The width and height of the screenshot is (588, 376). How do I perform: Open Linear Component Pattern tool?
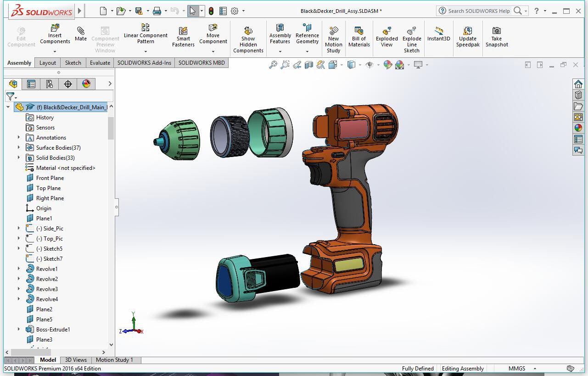click(x=146, y=34)
